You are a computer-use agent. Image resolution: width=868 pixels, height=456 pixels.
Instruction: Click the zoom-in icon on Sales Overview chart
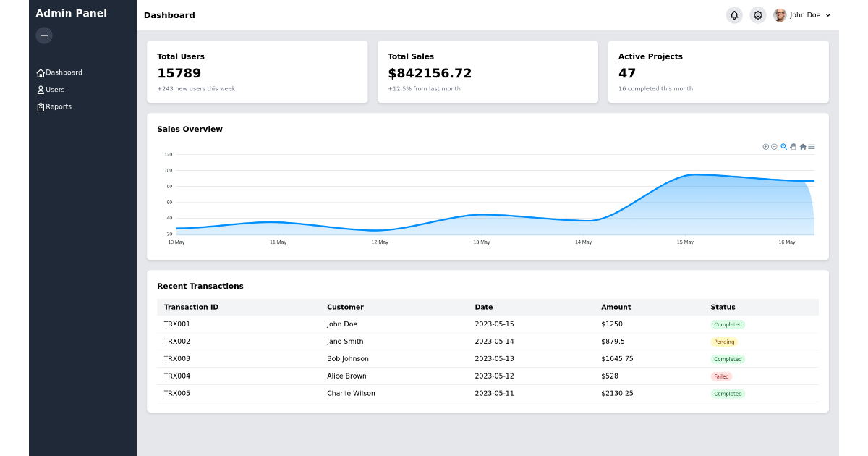[x=765, y=146]
